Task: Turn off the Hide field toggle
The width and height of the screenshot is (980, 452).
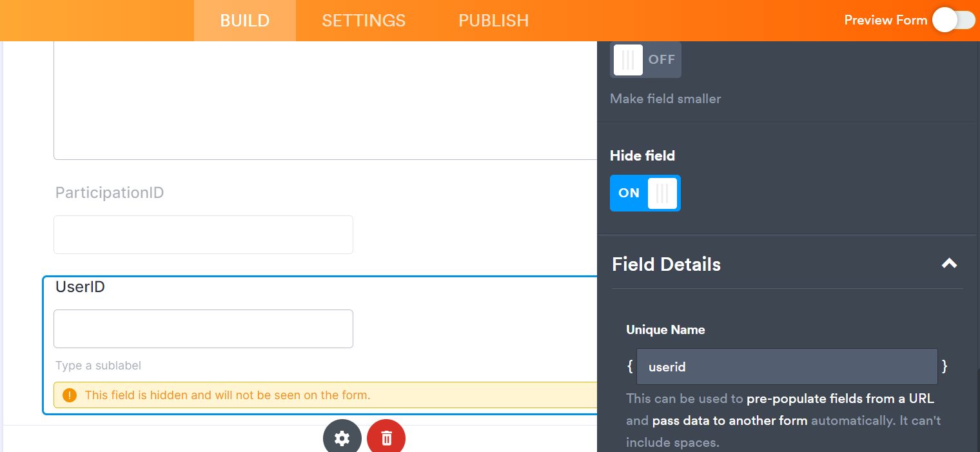Action: coord(645,193)
